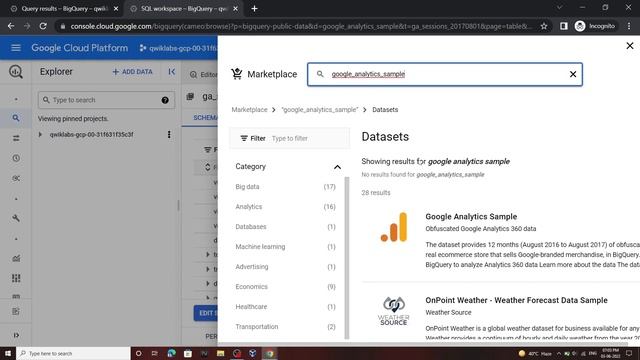Click the help icon in Explorer search
This screenshot has height=360, width=640.
(x=165, y=100)
